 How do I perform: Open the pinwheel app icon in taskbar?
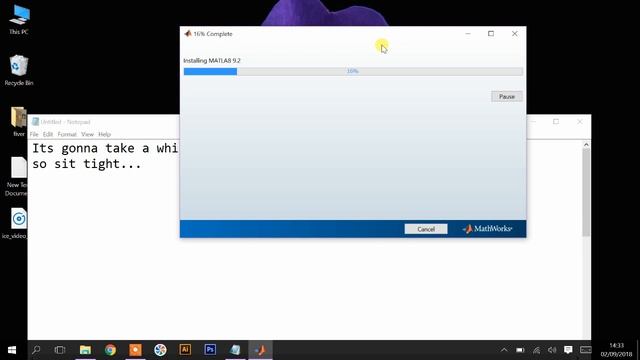tap(160, 350)
